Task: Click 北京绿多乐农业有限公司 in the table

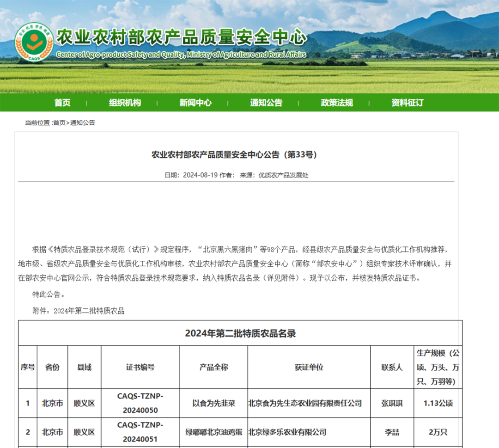Action: coord(287,432)
